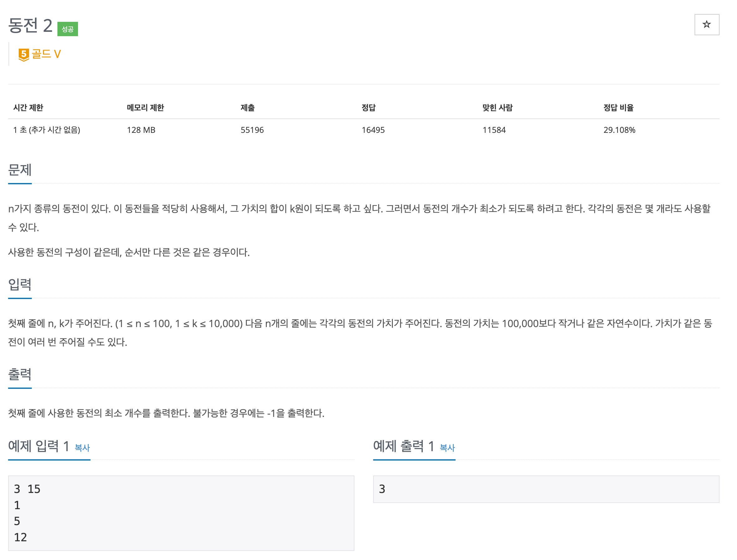Image resolution: width=737 pixels, height=560 pixels.
Task: Copy 예제 입력 1 using 복사 link
Action: pyautogui.click(x=82, y=447)
